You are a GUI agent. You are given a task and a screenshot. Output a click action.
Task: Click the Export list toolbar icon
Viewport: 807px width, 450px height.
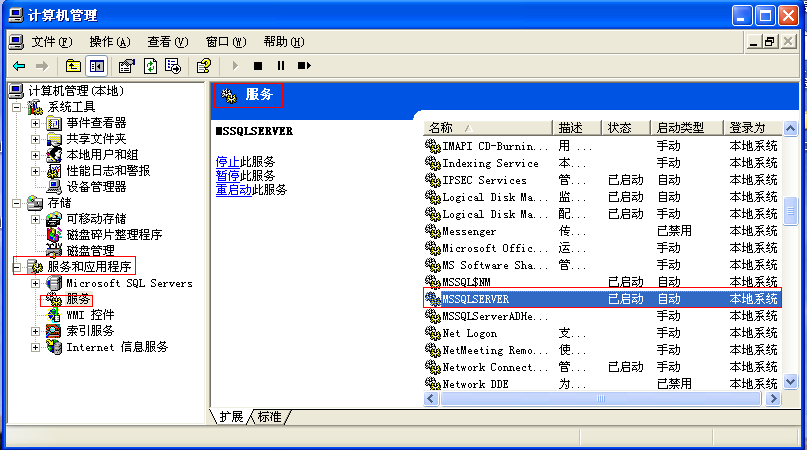(173, 66)
